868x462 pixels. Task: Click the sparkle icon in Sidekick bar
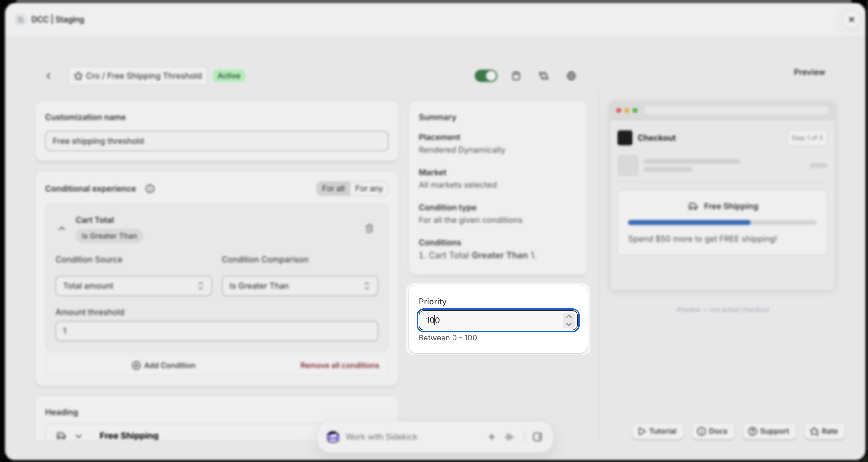[x=509, y=437]
